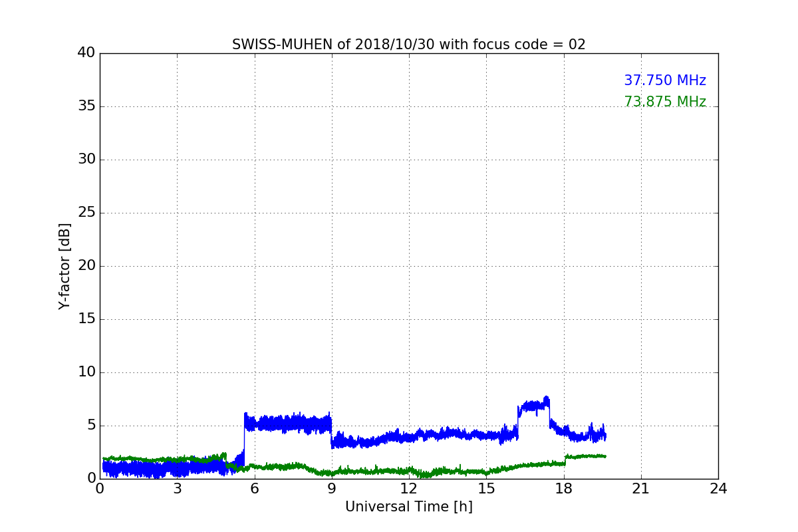
Task: Click the blue trace peak near 17 h
Action: pyautogui.click(x=534, y=405)
